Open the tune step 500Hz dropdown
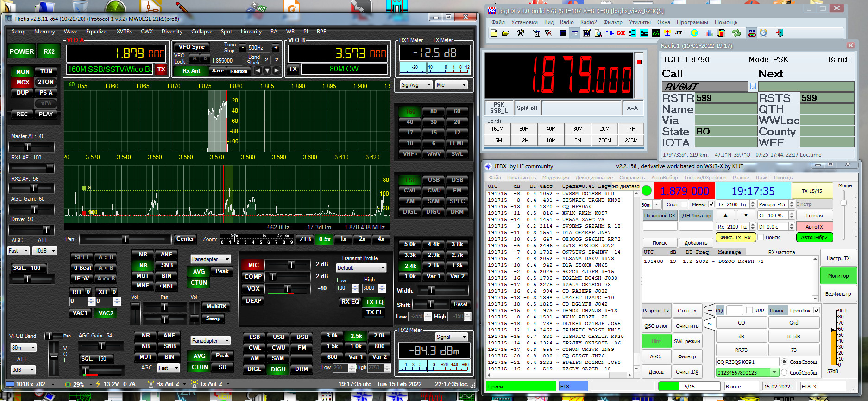The height and width of the screenshot is (401, 868). (258, 48)
